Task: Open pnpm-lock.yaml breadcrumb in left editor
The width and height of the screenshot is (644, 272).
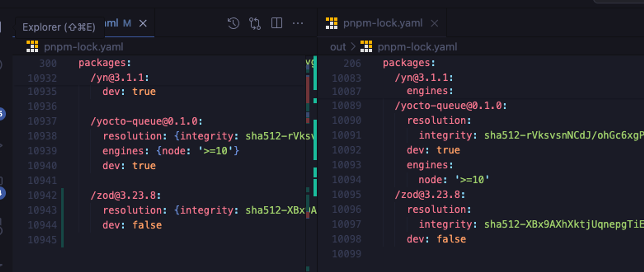Action: tap(83, 47)
